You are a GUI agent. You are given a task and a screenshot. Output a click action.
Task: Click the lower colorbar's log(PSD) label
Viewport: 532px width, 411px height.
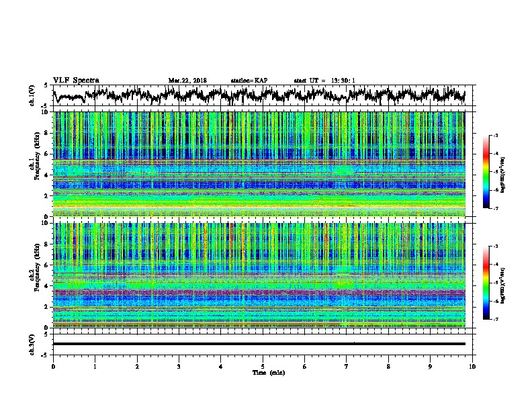click(503, 285)
